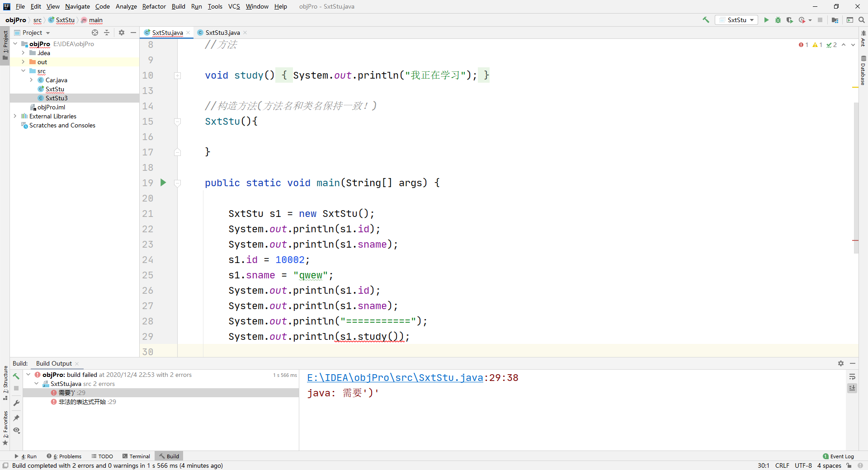Collapse the src folder

[23, 71]
